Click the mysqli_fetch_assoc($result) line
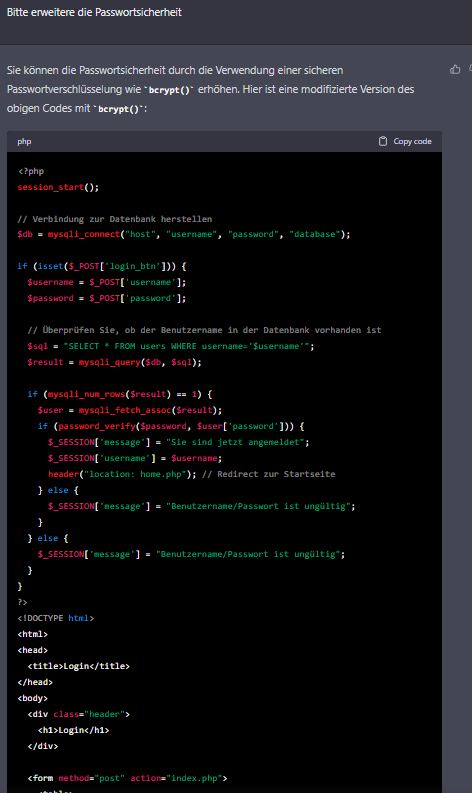Screen dimensions: 472x793 point(130,410)
